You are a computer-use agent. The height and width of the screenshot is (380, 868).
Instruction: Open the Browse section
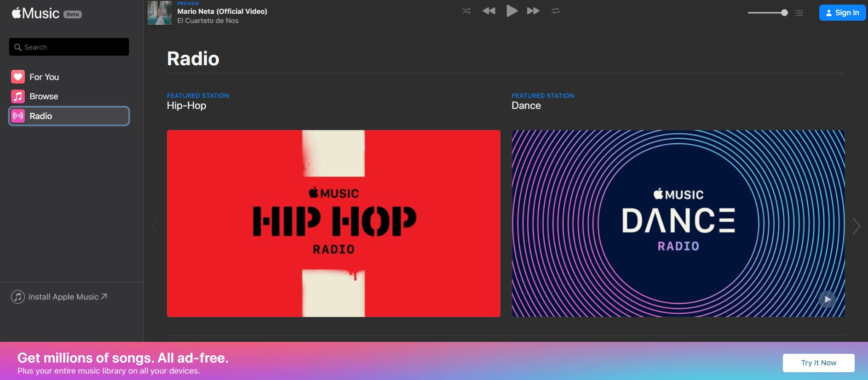tap(69, 96)
